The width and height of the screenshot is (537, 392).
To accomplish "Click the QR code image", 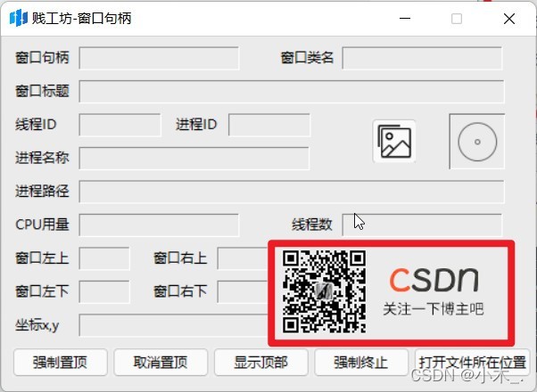I will [x=325, y=292].
